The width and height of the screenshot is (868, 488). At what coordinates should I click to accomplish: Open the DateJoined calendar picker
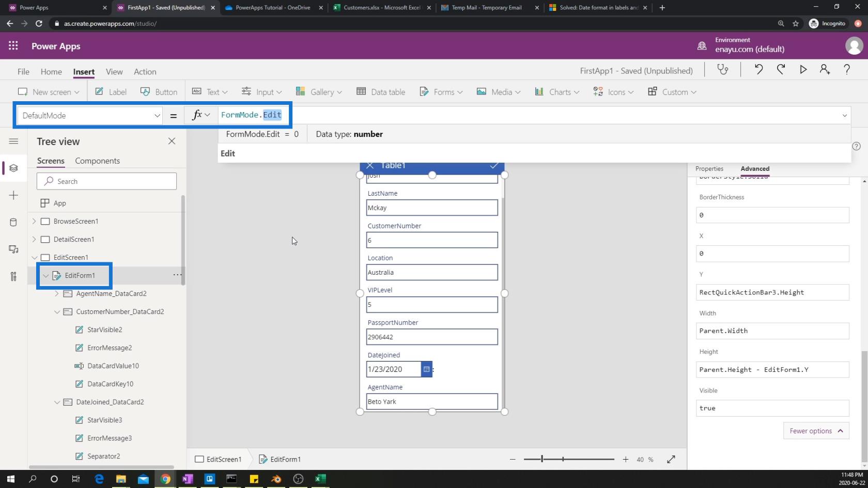pyautogui.click(x=426, y=369)
